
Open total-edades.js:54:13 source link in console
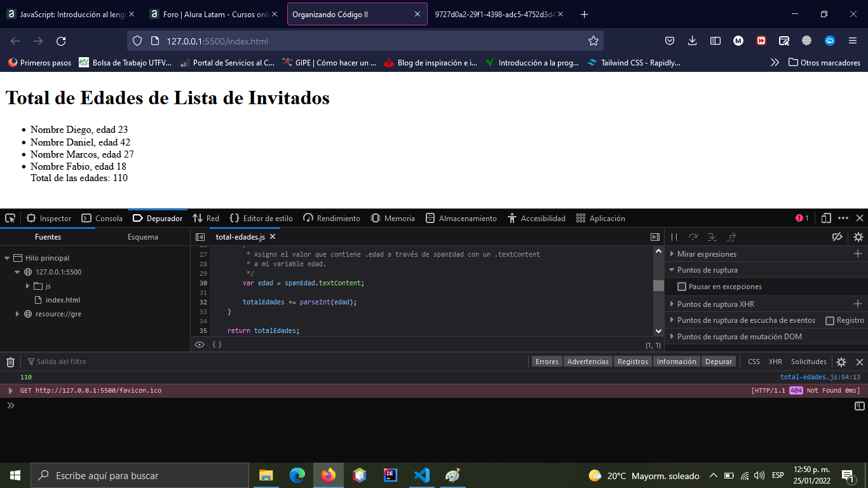coord(820,377)
